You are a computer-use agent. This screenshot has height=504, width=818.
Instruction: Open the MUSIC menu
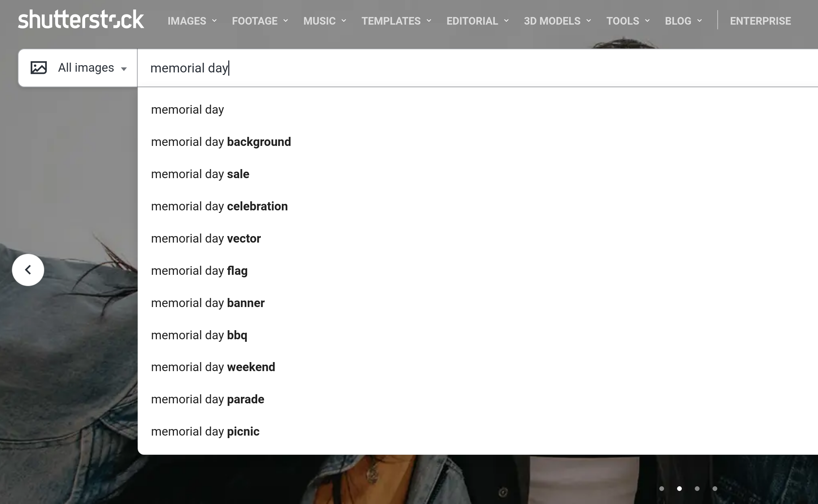(x=319, y=21)
